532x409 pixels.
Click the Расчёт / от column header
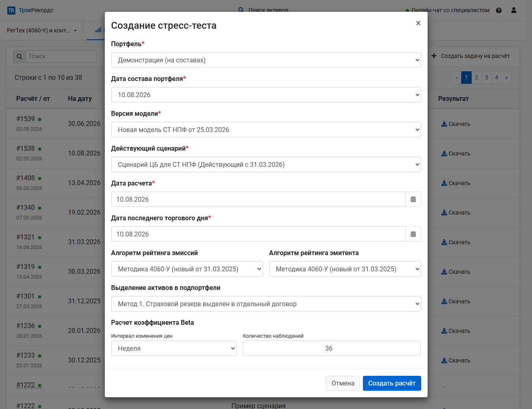point(33,98)
